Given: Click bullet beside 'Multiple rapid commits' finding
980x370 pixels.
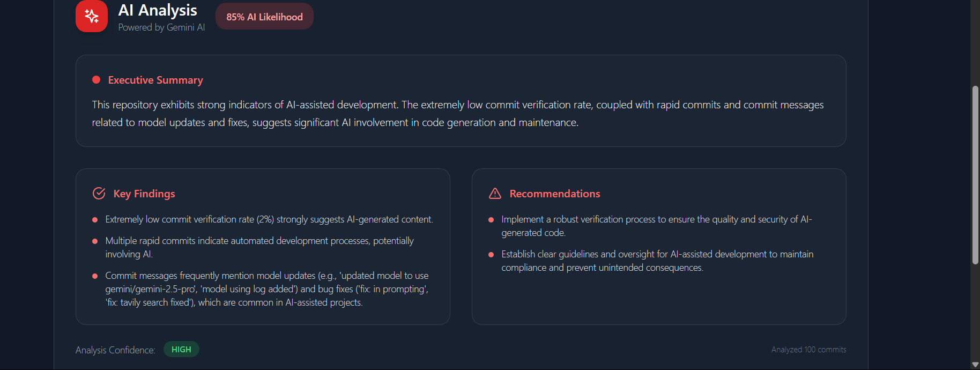Looking at the screenshot, I should 95,241.
